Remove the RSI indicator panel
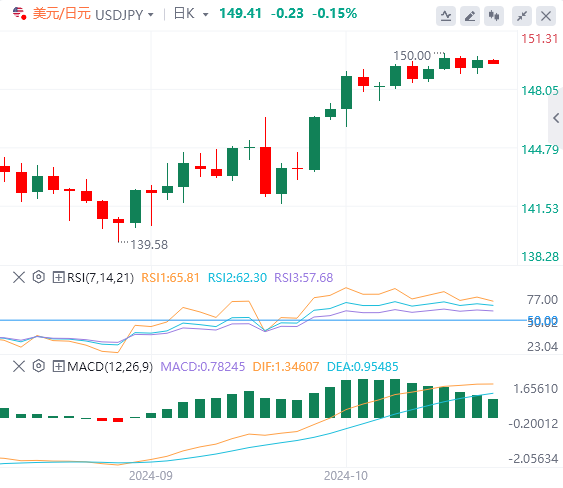The image size is (563, 488). (x=19, y=277)
